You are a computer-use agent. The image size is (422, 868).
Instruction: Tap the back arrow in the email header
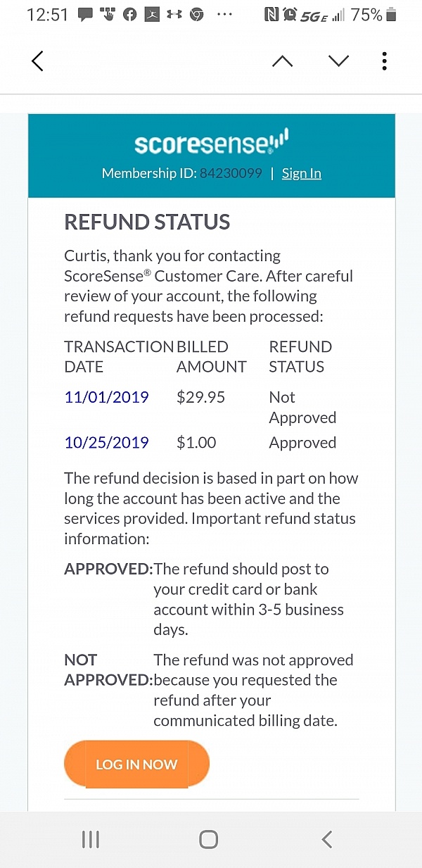coord(38,61)
